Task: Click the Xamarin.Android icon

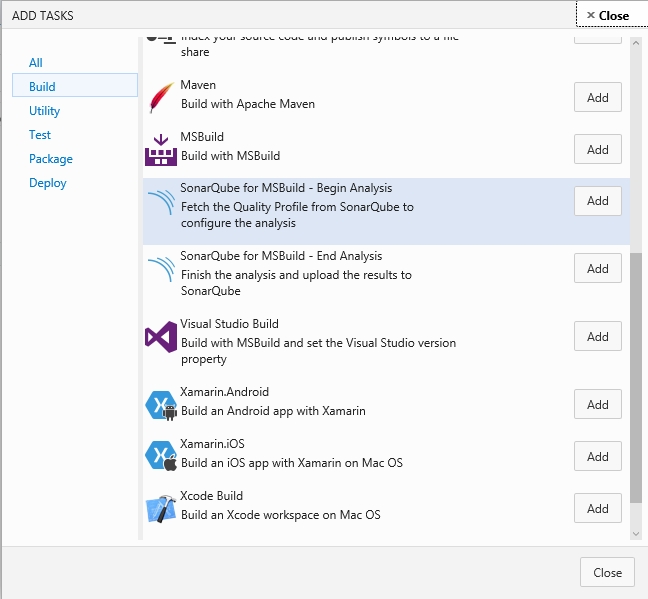Action: [161, 406]
